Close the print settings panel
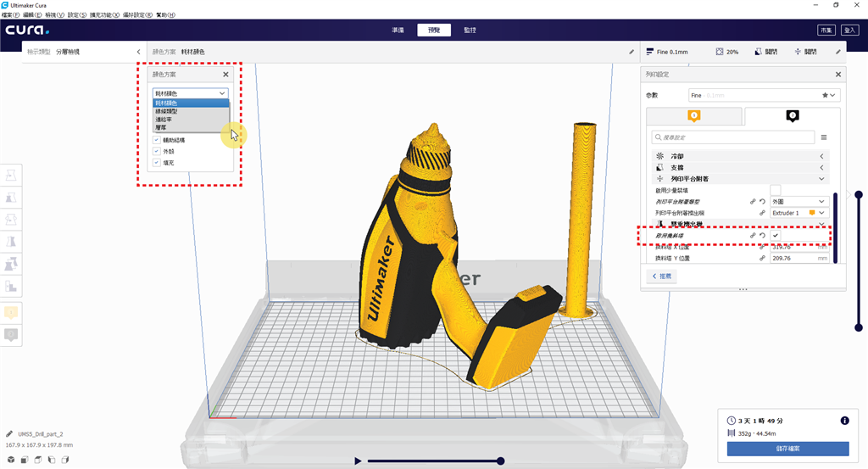This screenshot has width=868, height=469. 838,75
